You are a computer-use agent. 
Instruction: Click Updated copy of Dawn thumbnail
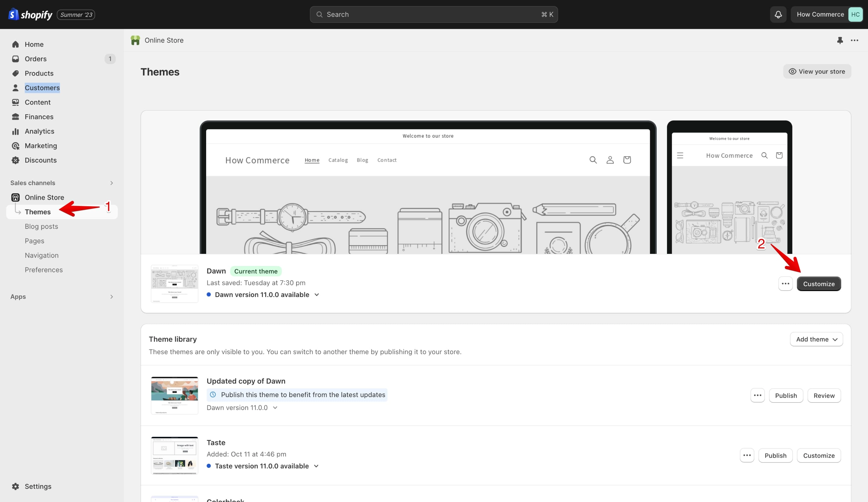175,396
